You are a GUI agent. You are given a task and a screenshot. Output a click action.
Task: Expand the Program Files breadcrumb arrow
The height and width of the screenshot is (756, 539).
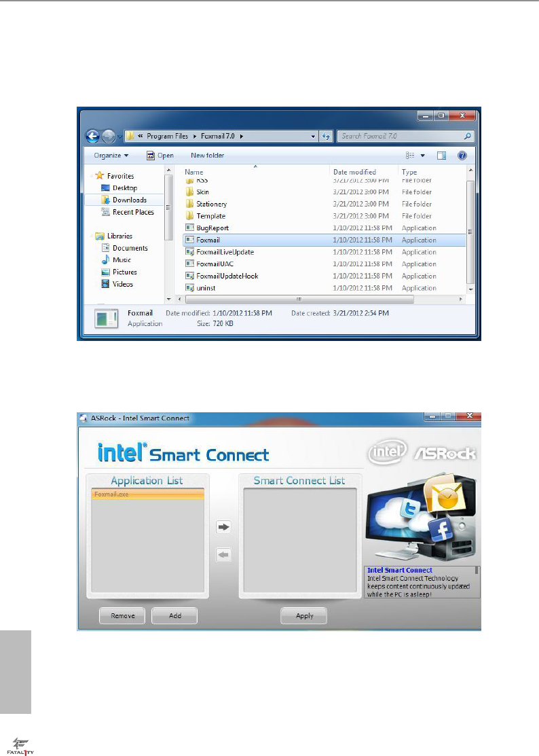(195, 137)
